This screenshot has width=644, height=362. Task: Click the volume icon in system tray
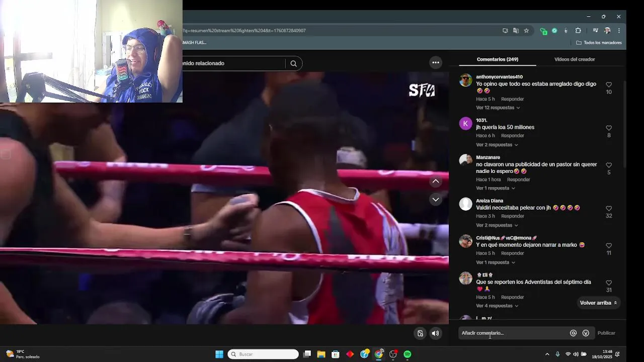coord(576,354)
